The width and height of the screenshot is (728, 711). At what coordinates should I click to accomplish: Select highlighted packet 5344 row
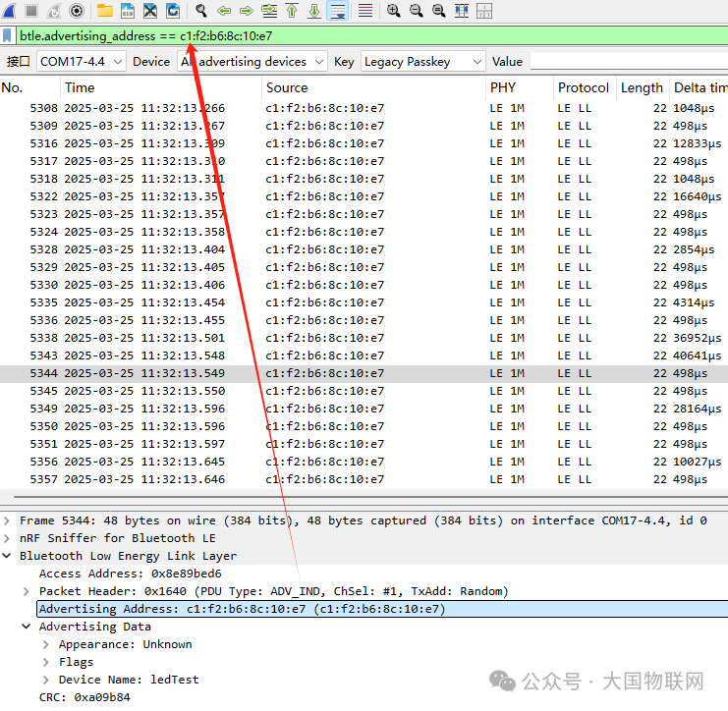364,373
